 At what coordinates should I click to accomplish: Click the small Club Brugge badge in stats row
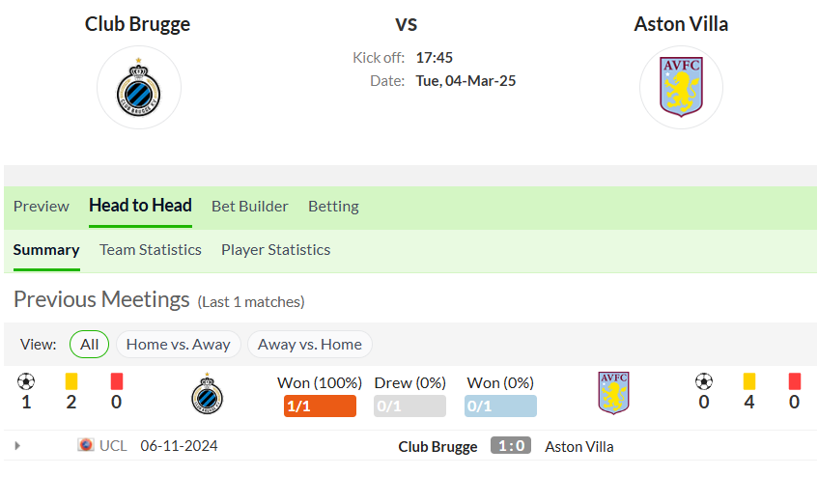[x=207, y=393]
